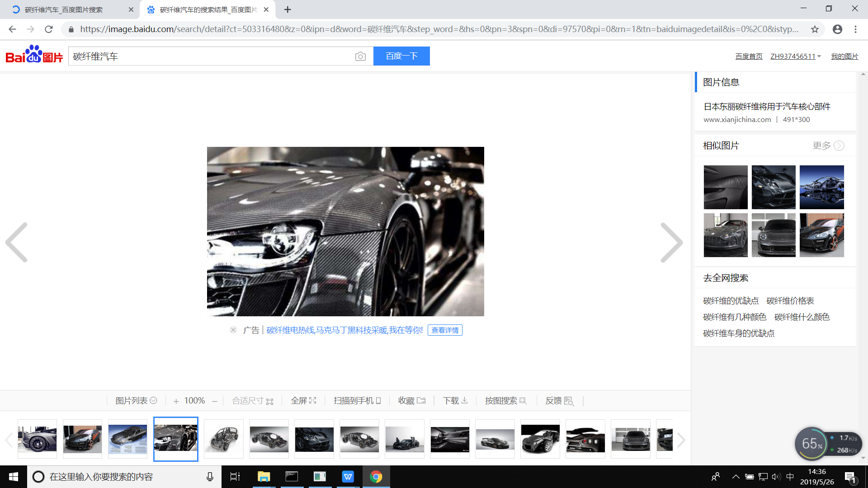
Task: Click 扫描到手机 scan to phone
Action: pyautogui.click(x=357, y=401)
